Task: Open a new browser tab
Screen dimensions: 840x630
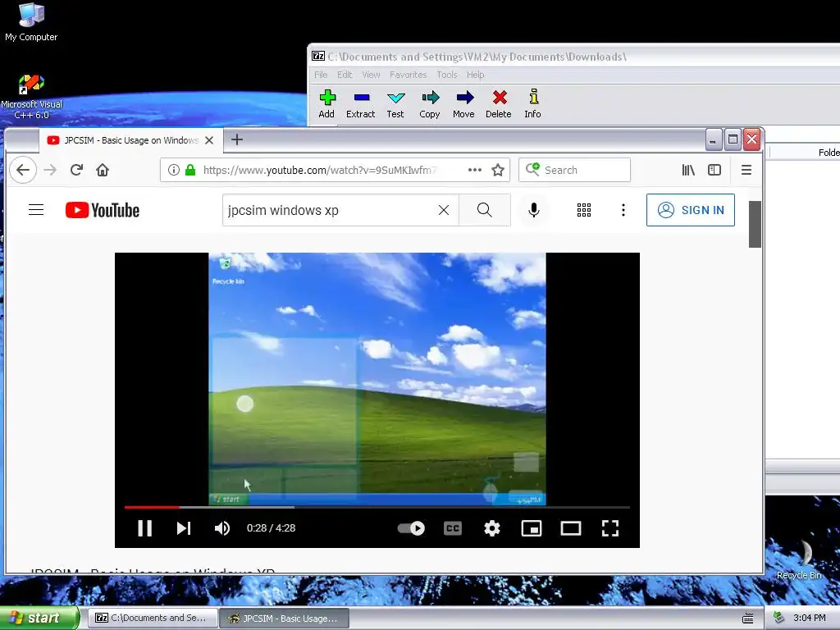Action: click(237, 139)
